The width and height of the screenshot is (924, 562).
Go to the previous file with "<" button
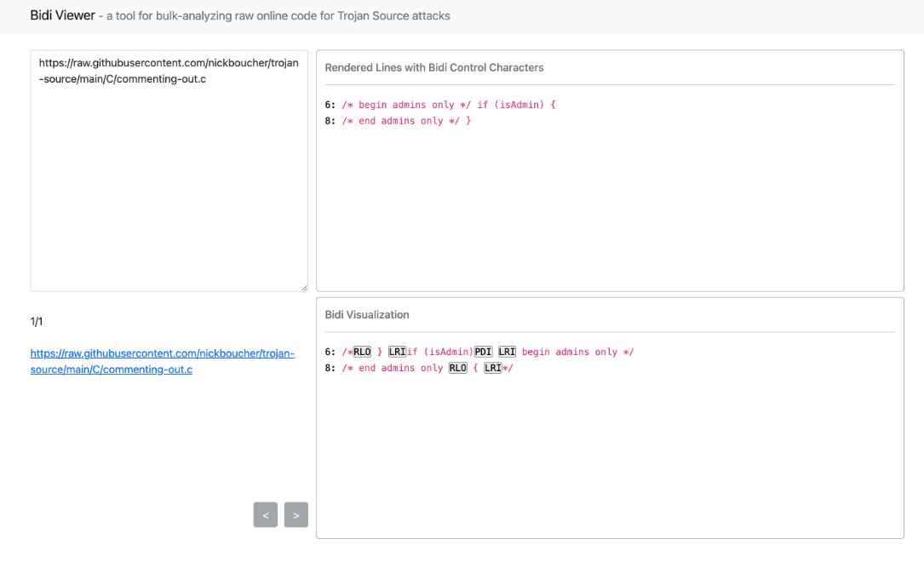point(266,515)
